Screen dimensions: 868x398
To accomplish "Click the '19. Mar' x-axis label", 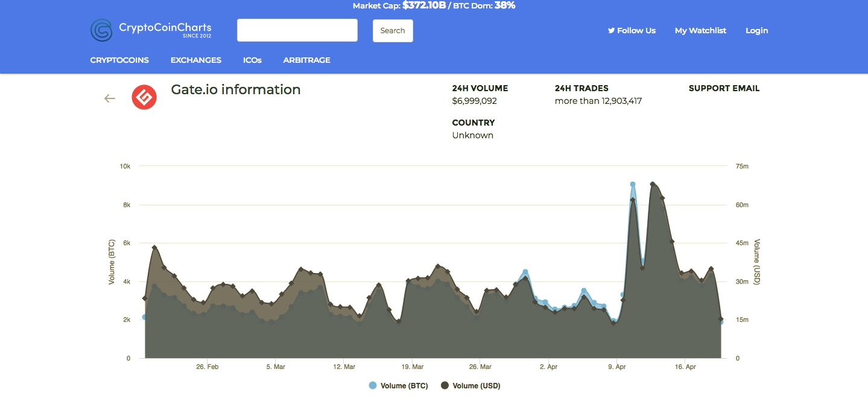I will pyautogui.click(x=413, y=367).
